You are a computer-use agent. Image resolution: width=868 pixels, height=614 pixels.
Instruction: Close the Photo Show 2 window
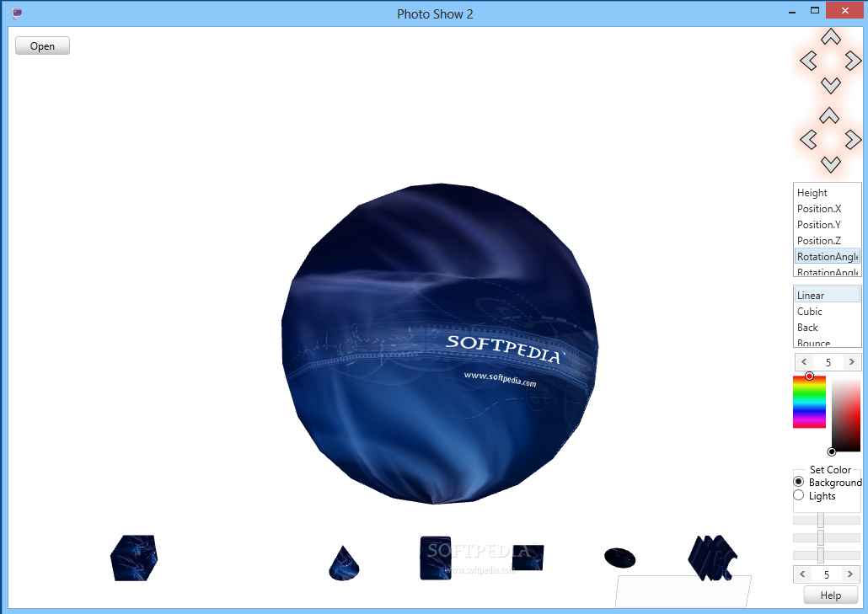pyautogui.click(x=844, y=10)
